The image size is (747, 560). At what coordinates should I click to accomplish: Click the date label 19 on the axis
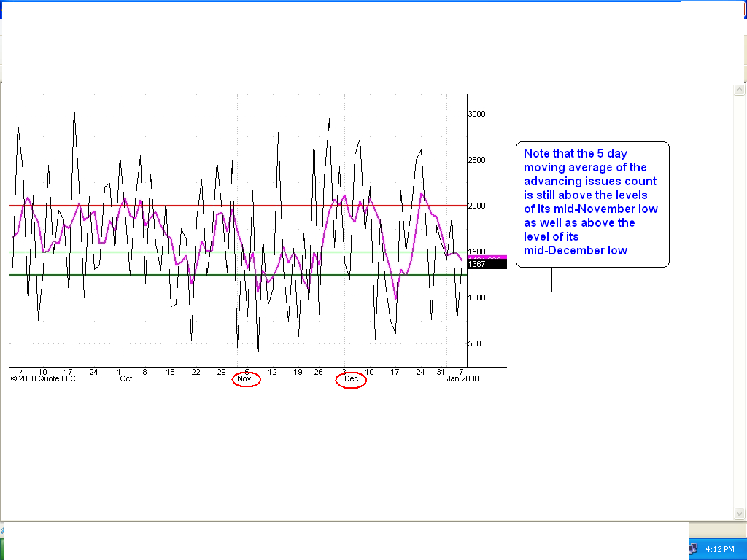click(298, 372)
